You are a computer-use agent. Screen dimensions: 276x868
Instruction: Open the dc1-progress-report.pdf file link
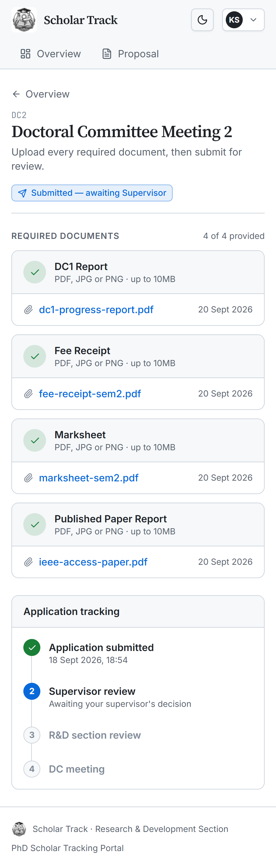click(x=96, y=310)
